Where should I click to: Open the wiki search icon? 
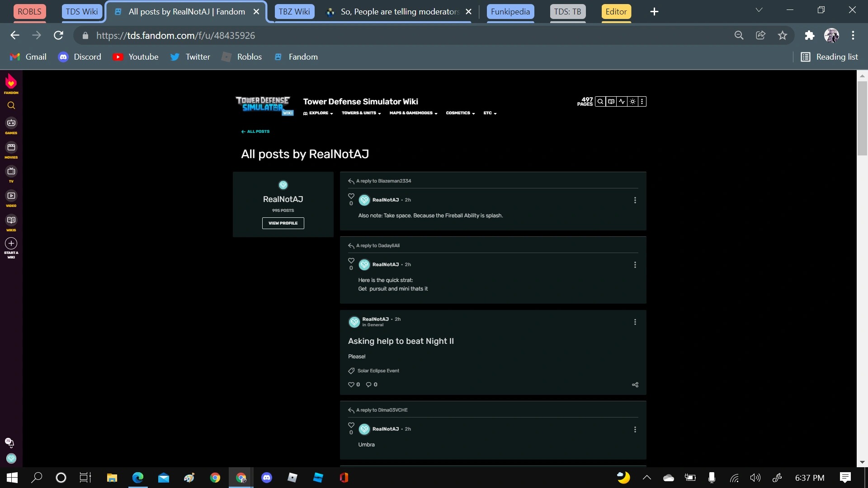coord(600,102)
